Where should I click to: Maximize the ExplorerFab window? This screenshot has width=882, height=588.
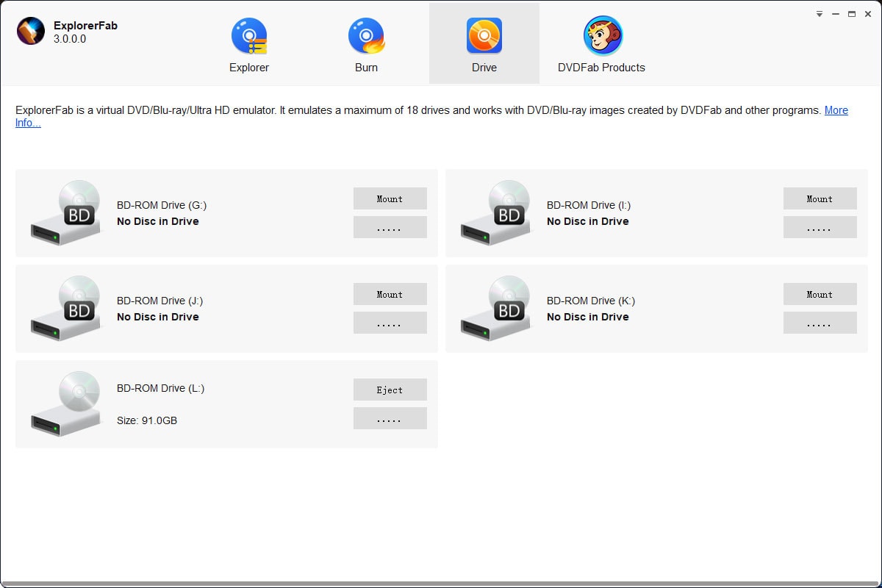point(852,14)
